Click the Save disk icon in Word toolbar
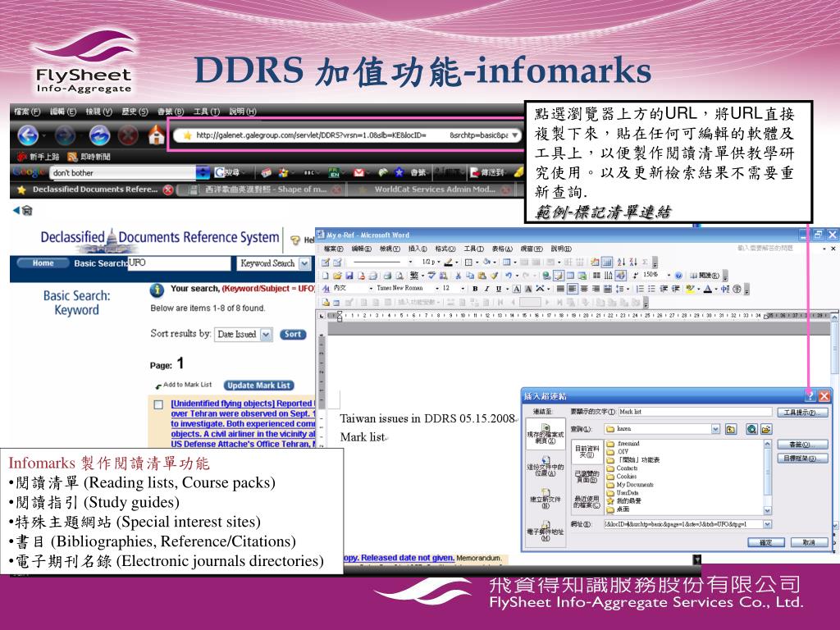 [x=349, y=276]
